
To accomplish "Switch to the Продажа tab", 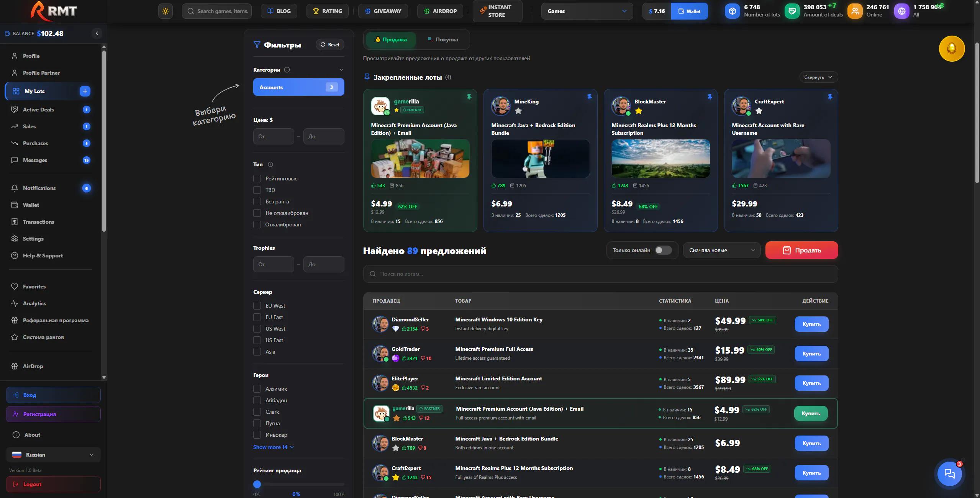I will pyautogui.click(x=391, y=39).
